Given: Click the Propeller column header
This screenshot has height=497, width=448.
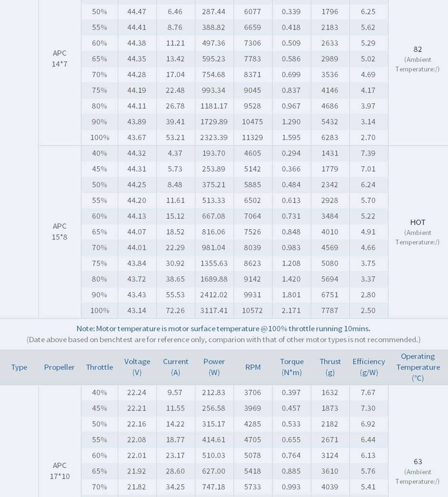Looking at the screenshot, I should click(59, 367).
